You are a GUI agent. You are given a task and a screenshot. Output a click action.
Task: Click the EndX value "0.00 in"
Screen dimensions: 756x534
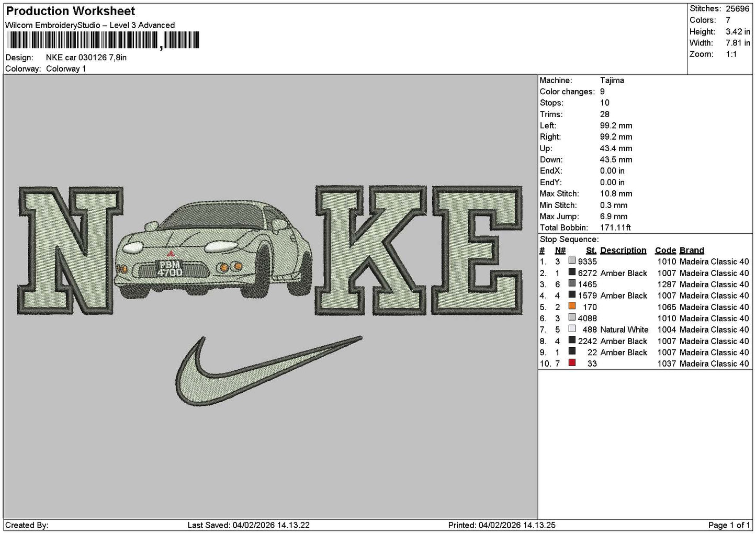(x=612, y=171)
